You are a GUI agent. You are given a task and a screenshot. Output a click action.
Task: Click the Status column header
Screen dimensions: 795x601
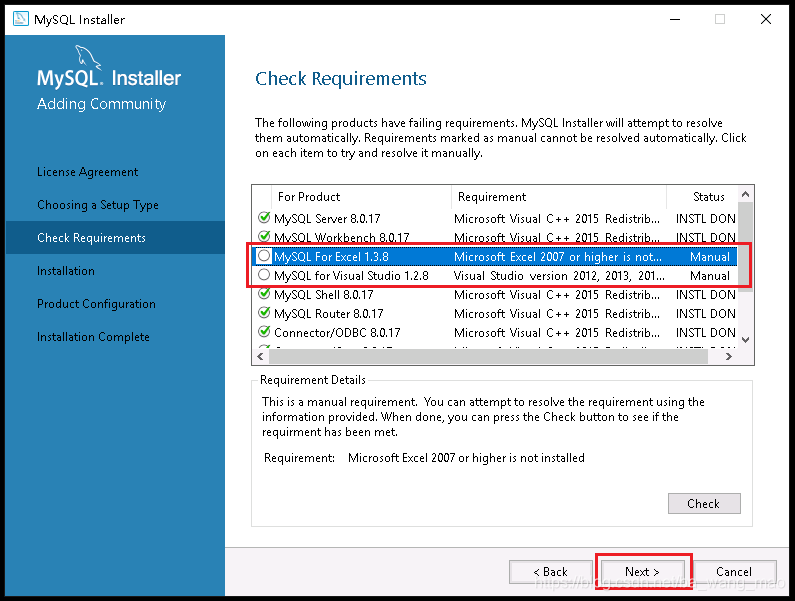(x=702, y=197)
